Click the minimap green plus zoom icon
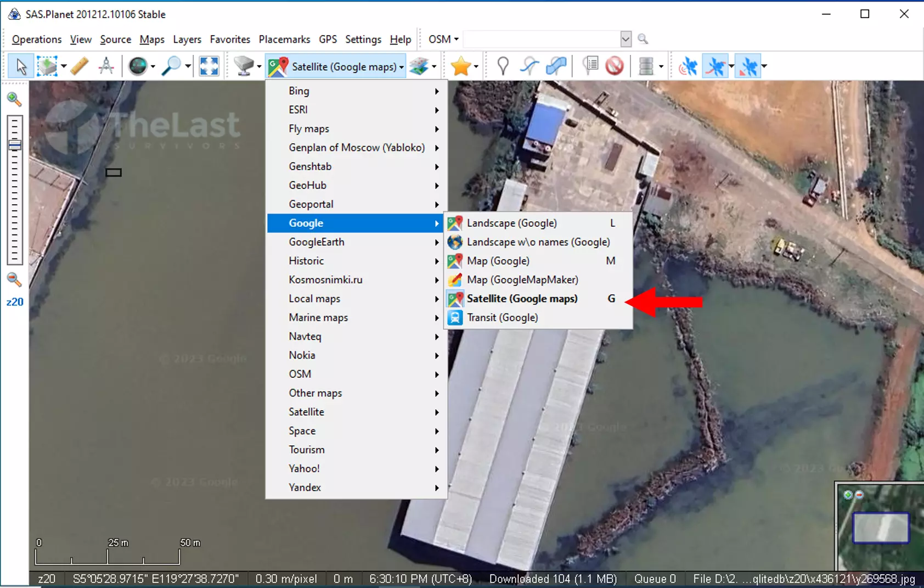Viewport: 924px width, 588px height. 848,495
